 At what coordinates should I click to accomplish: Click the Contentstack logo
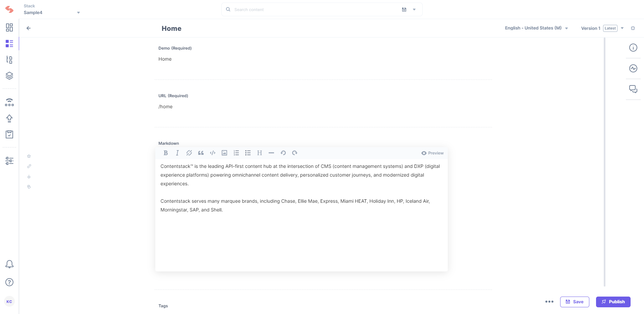(9, 9)
